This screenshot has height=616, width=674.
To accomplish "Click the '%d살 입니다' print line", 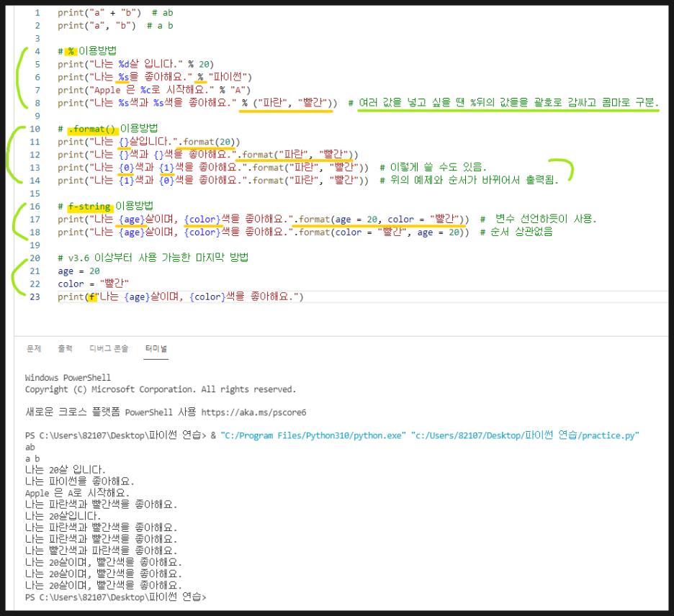I will 136,65.
